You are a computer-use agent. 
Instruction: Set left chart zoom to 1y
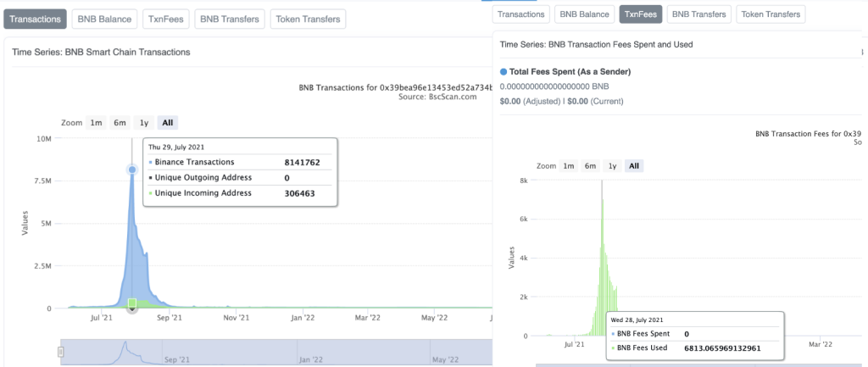coord(143,123)
